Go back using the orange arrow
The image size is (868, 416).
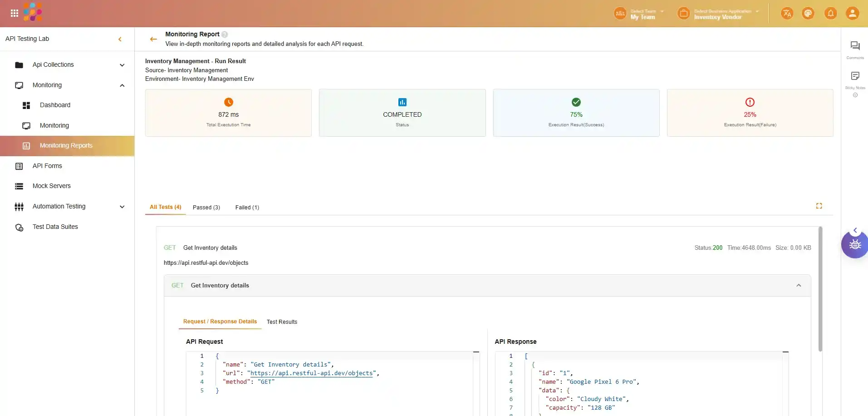(153, 39)
